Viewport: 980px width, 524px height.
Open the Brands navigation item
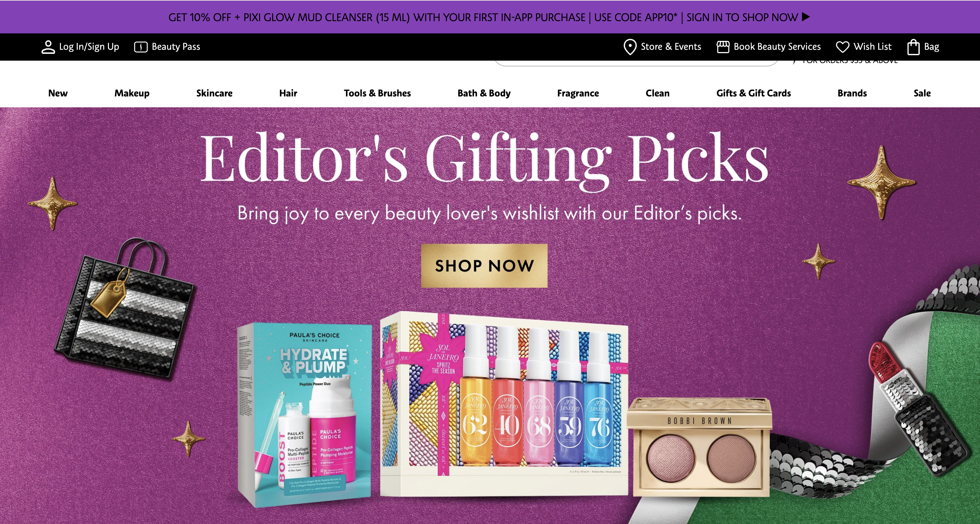coord(852,93)
